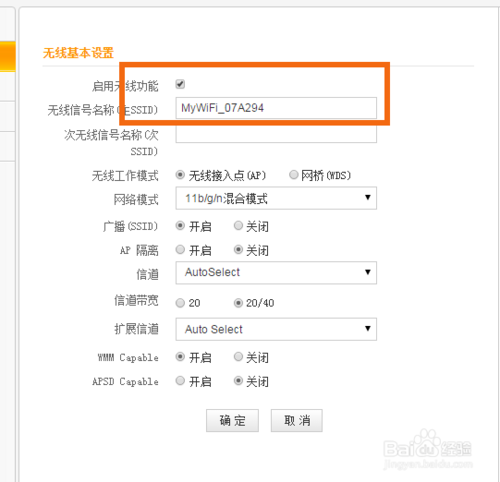Screen dimensions: 500x482
Task: Enable AP 隔离 with 开启
Action: coord(180,249)
